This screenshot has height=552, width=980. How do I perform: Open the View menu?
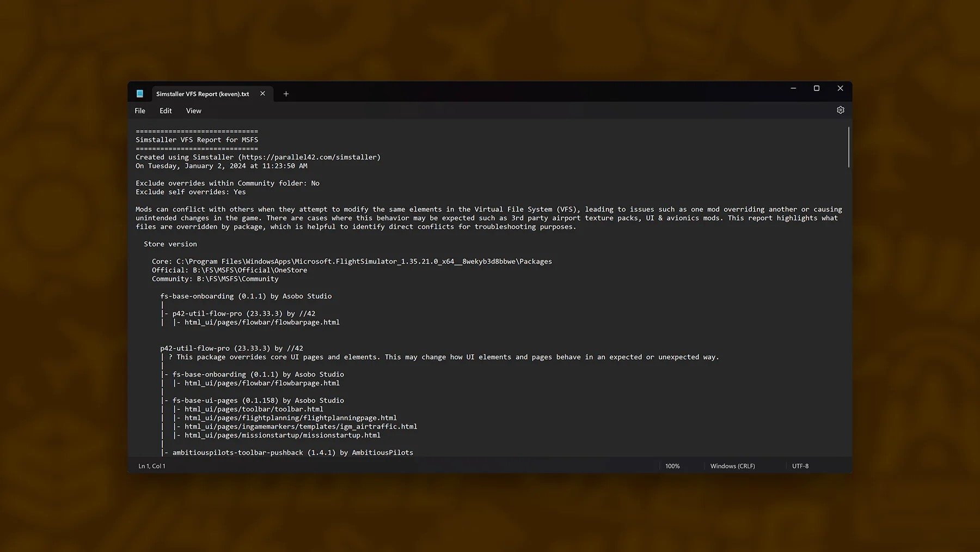point(193,111)
